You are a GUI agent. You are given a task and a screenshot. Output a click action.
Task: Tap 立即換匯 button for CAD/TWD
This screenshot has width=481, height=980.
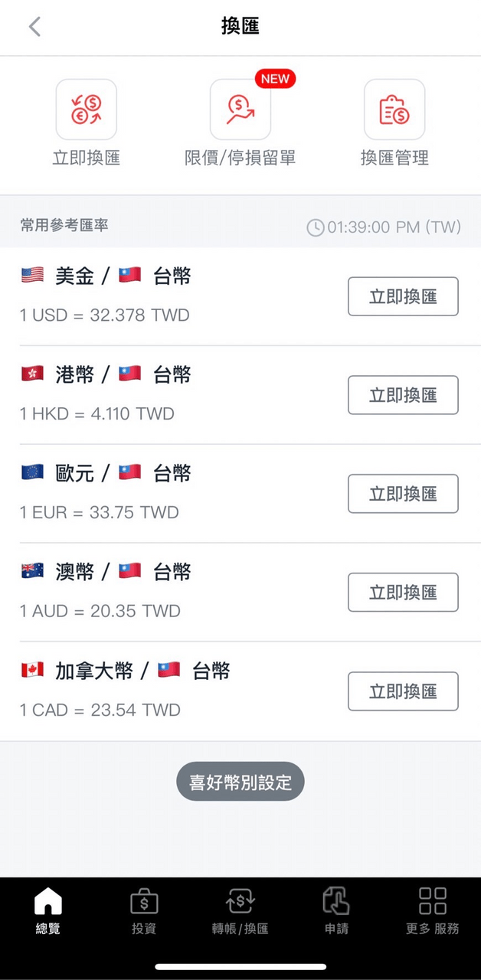coord(403,691)
